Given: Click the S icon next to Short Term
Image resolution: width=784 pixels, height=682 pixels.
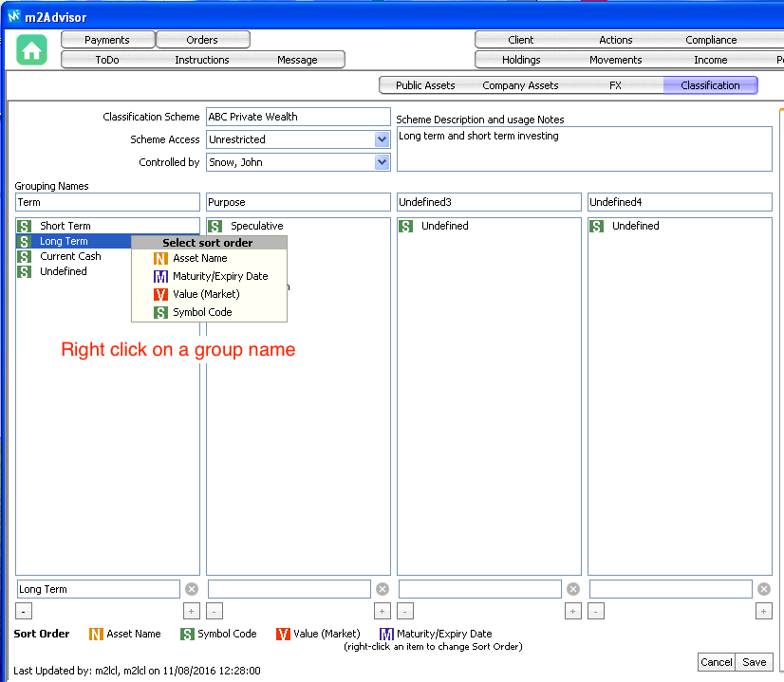Looking at the screenshot, I should tap(25, 227).
